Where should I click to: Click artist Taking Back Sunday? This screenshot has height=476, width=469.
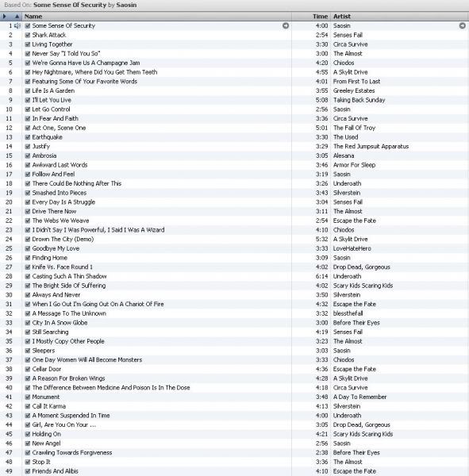pos(359,100)
